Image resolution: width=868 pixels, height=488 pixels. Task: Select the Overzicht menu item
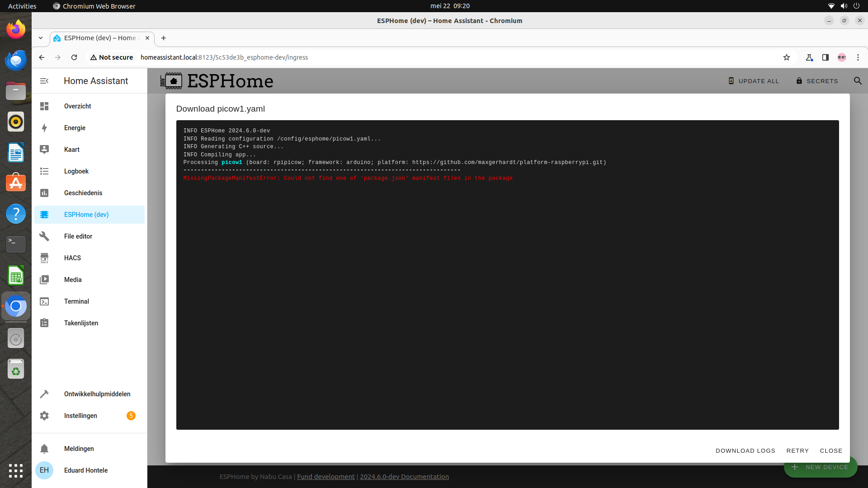90,106
